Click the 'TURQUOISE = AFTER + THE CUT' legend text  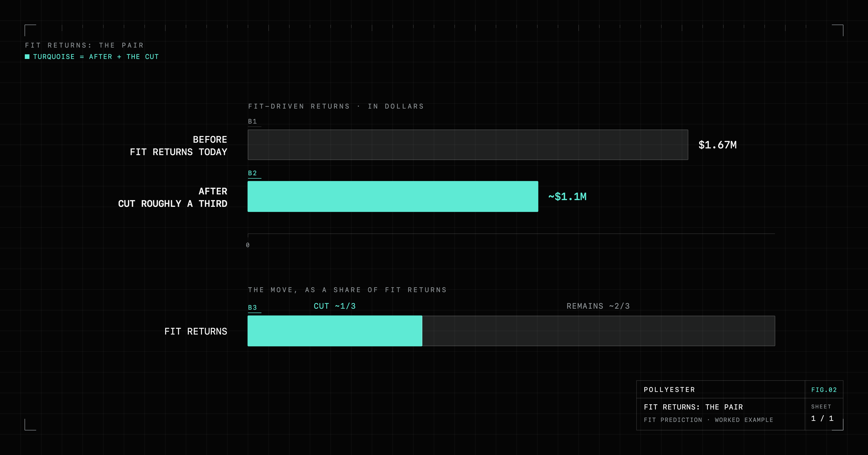click(x=96, y=57)
